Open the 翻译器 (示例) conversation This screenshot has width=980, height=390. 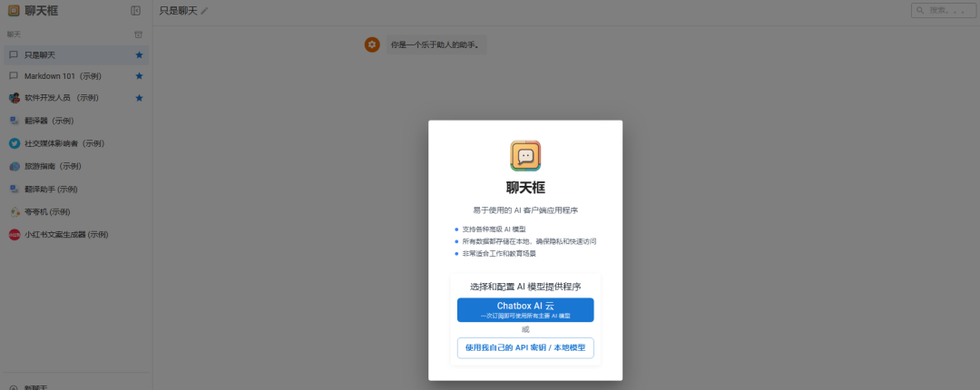click(x=76, y=121)
